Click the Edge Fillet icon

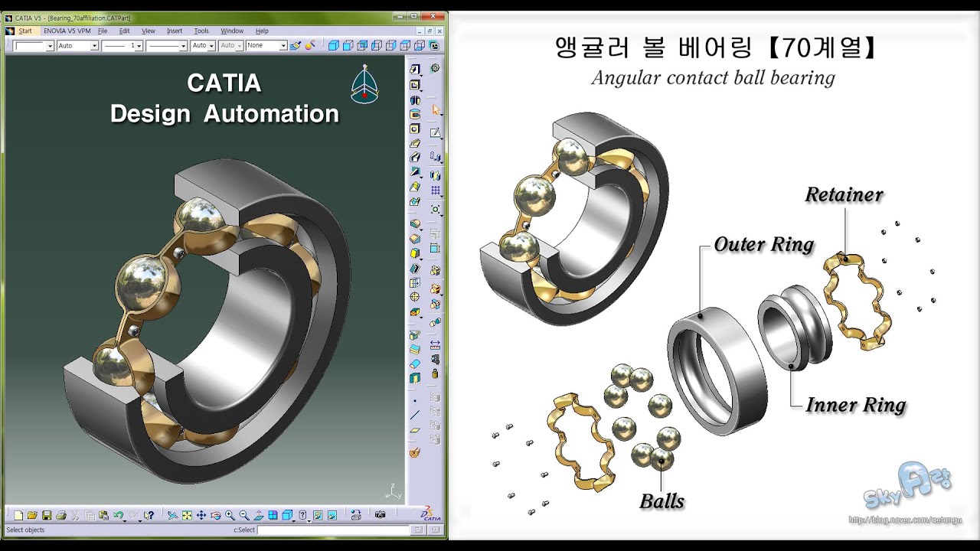415,223
